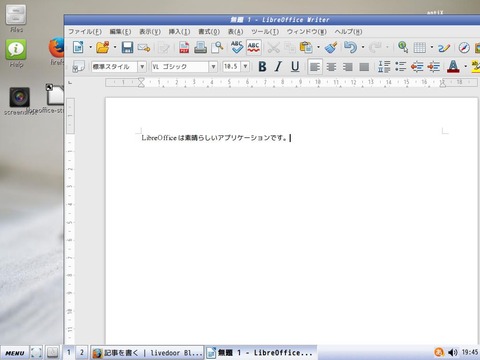Open Print Preview magnifier icon

click(x=217, y=47)
